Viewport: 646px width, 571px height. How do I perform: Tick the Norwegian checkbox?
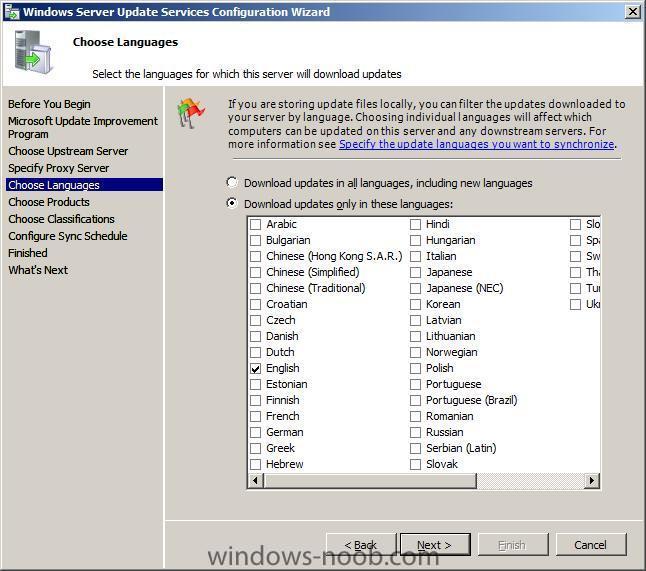coord(415,353)
